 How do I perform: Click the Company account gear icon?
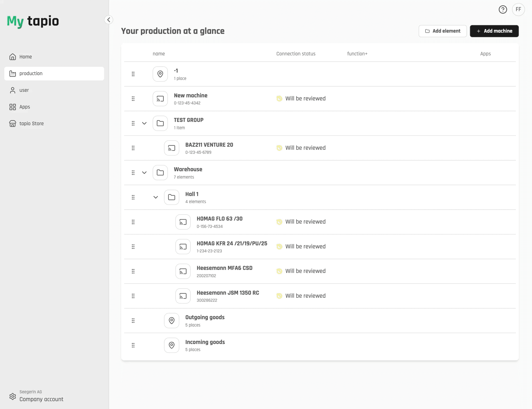pyautogui.click(x=12, y=396)
